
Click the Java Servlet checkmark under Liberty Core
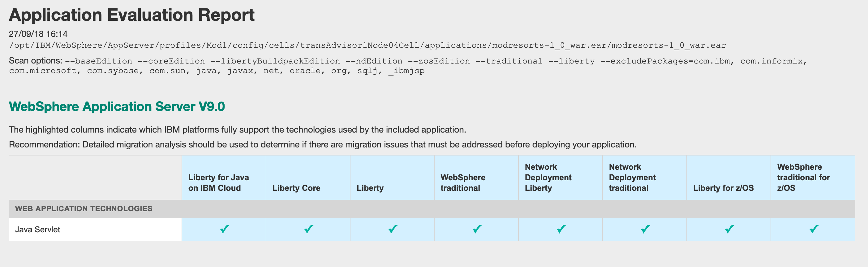(x=309, y=229)
